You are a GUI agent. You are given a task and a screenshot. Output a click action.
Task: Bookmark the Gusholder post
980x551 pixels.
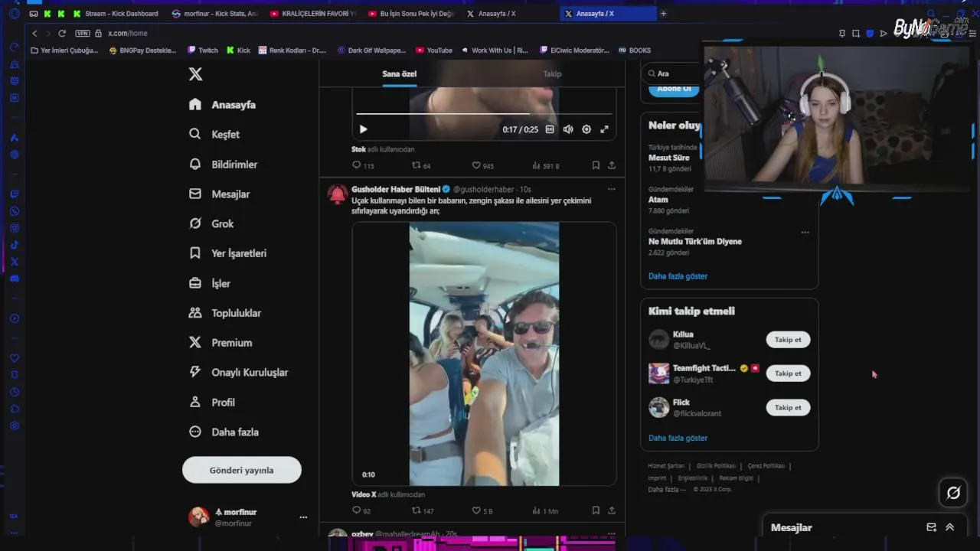tap(596, 510)
